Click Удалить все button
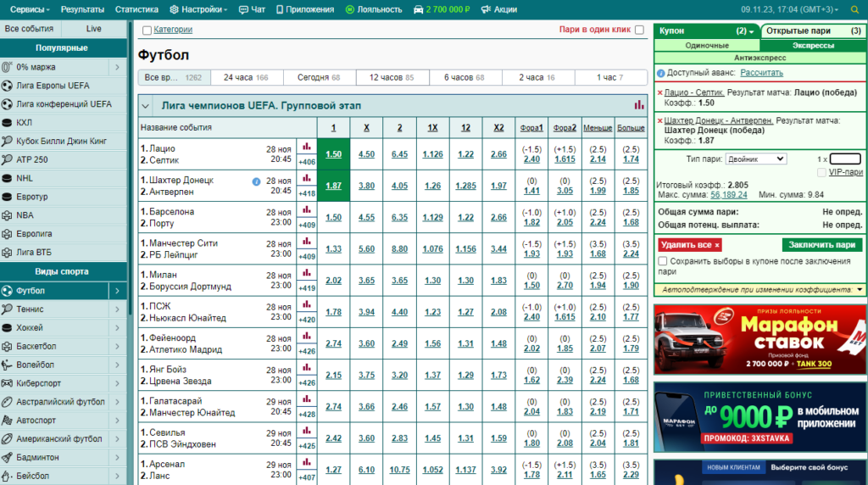The height and width of the screenshot is (485, 868). (690, 245)
